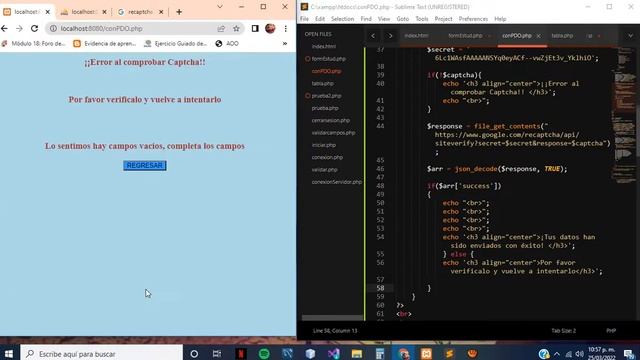Go back in Chrome browser

point(4,29)
